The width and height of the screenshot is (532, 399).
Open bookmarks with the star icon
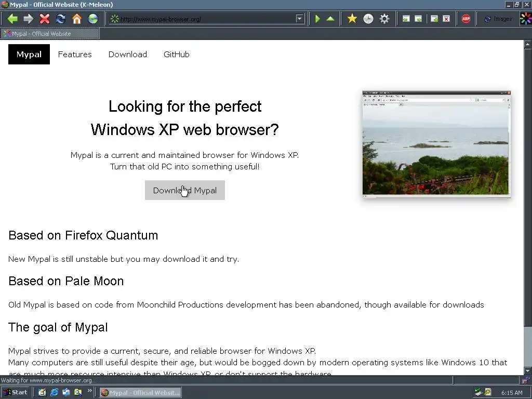[x=352, y=19]
